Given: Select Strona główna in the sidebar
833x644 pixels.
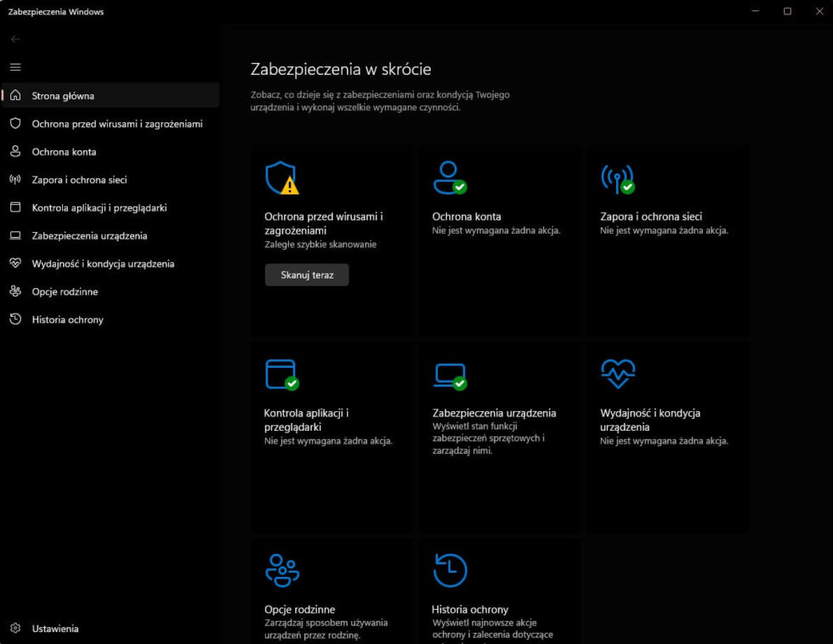Looking at the screenshot, I should [110, 95].
